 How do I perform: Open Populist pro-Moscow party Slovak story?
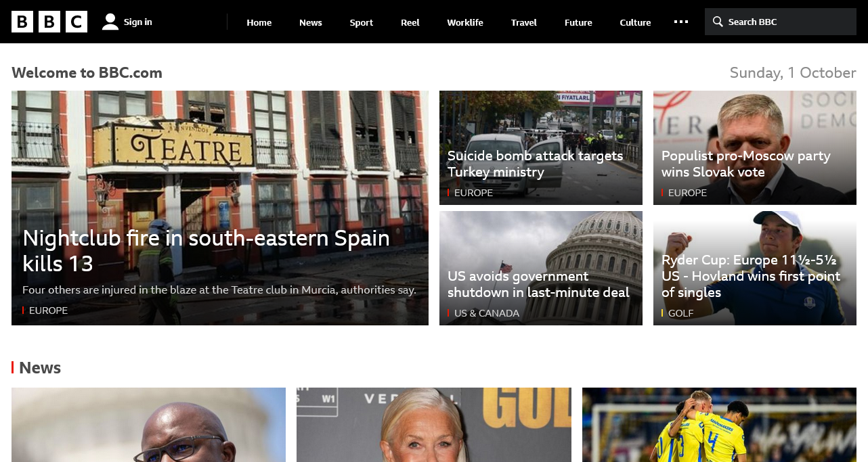coord(745,164)
